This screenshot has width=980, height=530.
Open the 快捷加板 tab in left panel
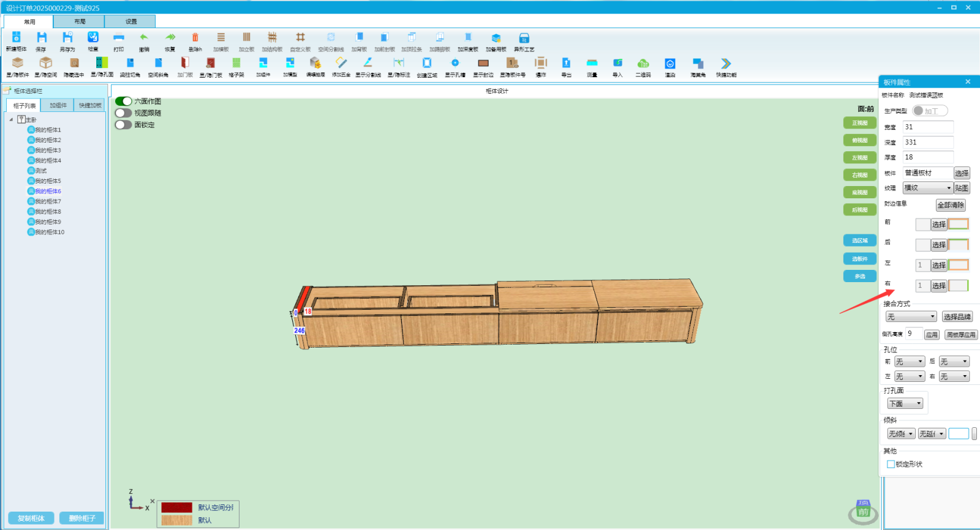point(90,106)
